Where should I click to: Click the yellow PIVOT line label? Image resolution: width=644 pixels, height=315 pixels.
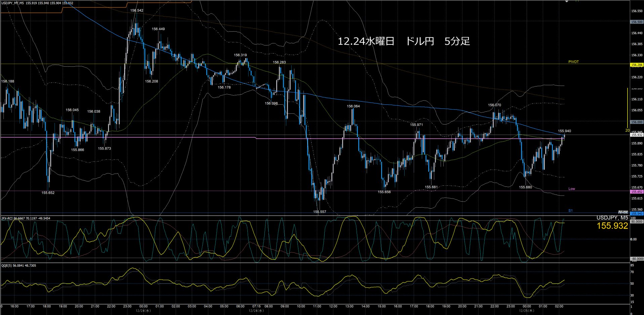coord(573,62)
